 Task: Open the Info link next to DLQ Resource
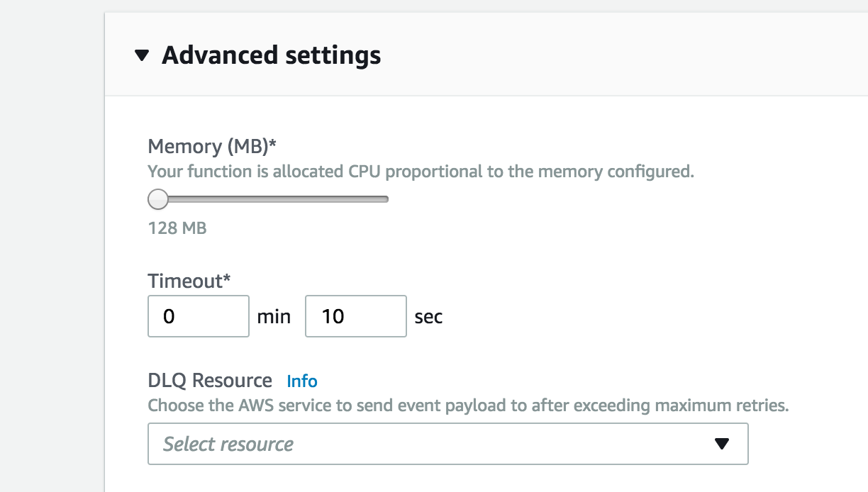point(302,381)
